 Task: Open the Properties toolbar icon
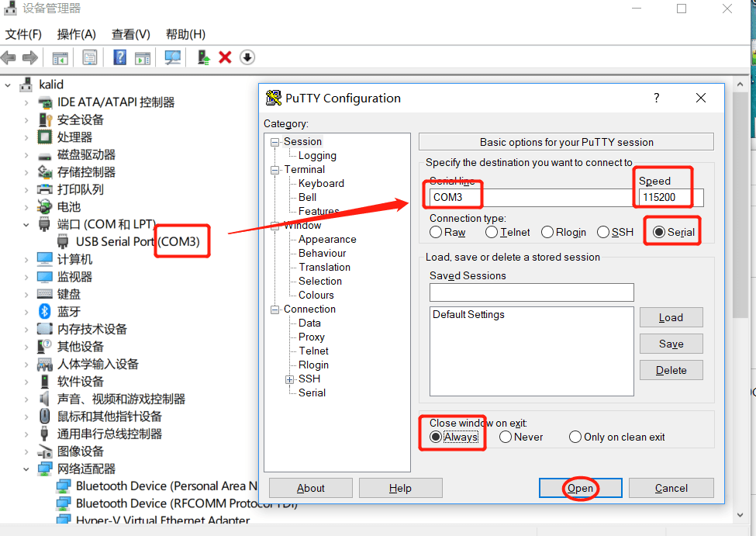(90, 58)
